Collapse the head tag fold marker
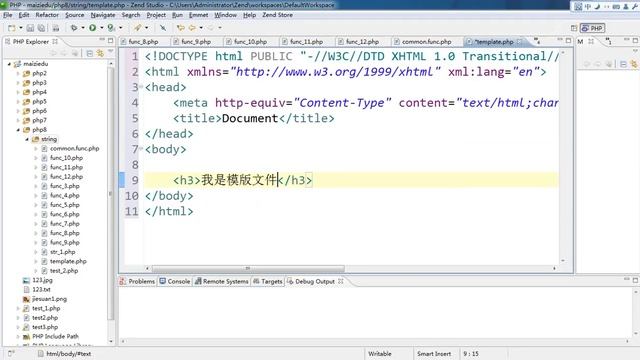The image size is (640, 360). (x=141, y=87)
